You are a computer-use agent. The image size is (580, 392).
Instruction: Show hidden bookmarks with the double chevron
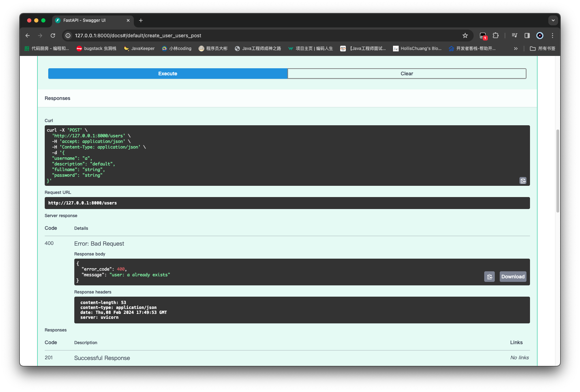pos(516,49)
